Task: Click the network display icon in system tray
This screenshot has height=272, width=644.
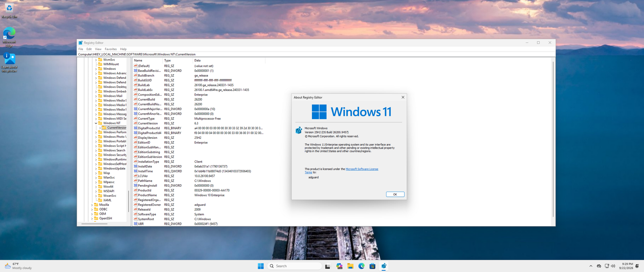Action: (607, 266)
